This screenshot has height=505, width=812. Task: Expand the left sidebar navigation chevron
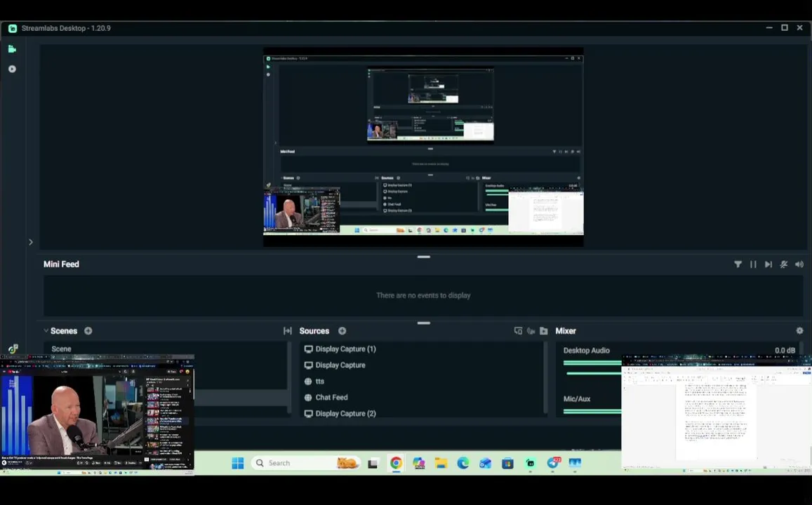[x=31, y=242]
